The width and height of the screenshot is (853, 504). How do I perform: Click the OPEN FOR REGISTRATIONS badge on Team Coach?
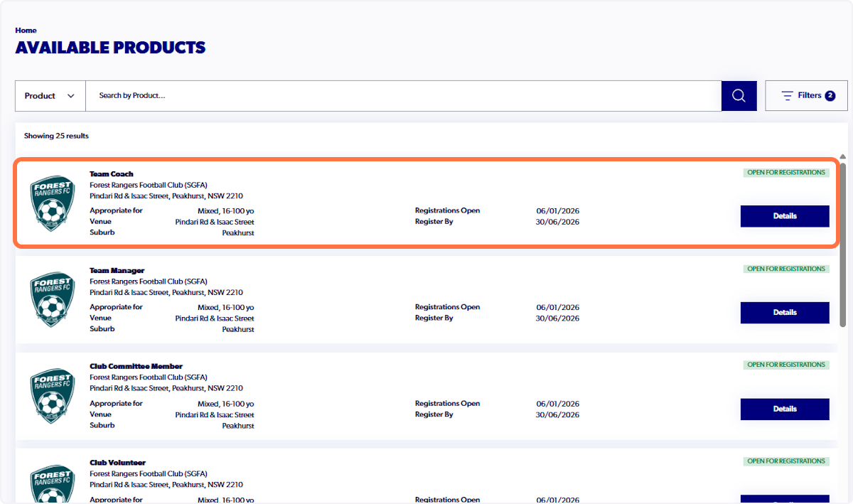click(x=785, y=172)
